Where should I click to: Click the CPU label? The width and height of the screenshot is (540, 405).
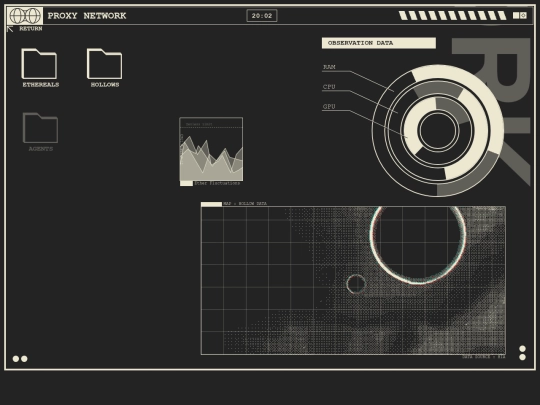(329, 87)
